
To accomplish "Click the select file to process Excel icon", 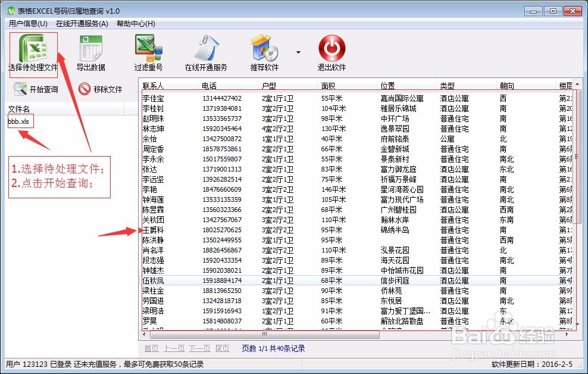I will [x=33, y=48].
